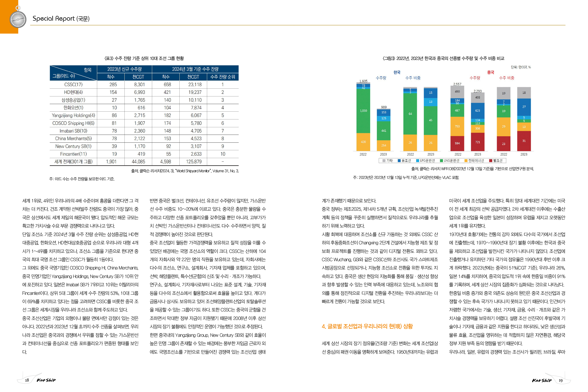Viewport: 588px width, 392px height.
Task: Click the Imabari SB(10) row label
Action: tap(73, 131)
